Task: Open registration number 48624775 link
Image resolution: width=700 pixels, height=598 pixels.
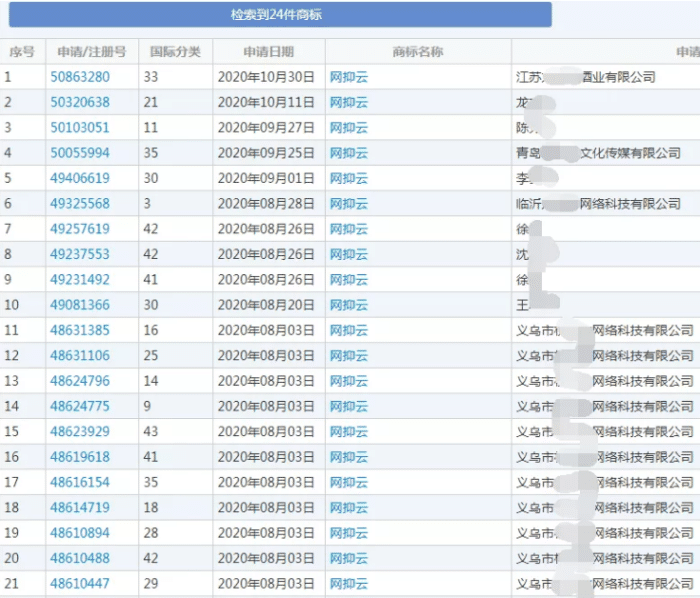Action: click(x=80, y=406)
